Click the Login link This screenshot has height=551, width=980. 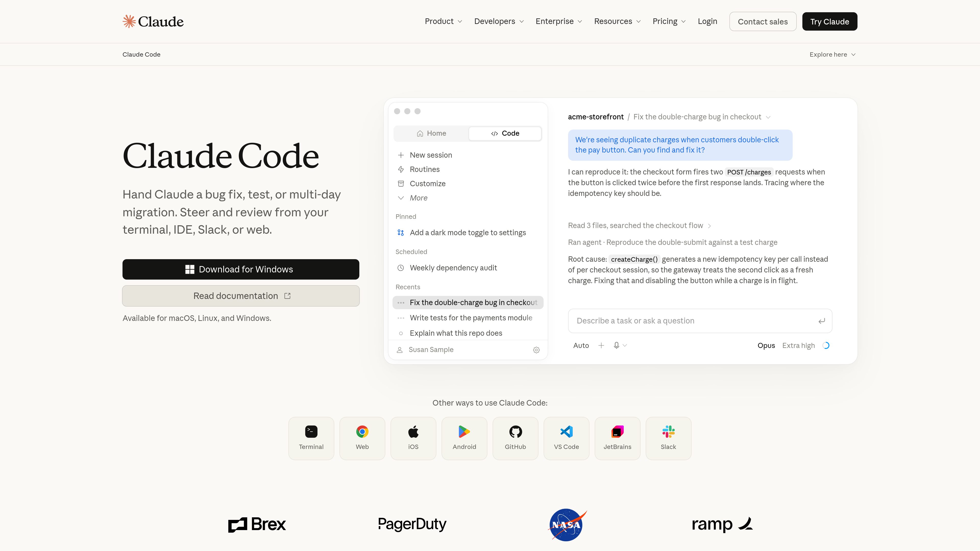point(707,21)
